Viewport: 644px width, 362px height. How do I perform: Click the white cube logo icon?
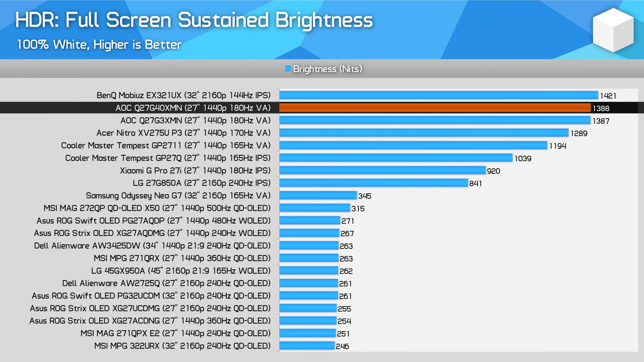coord(613,30)
